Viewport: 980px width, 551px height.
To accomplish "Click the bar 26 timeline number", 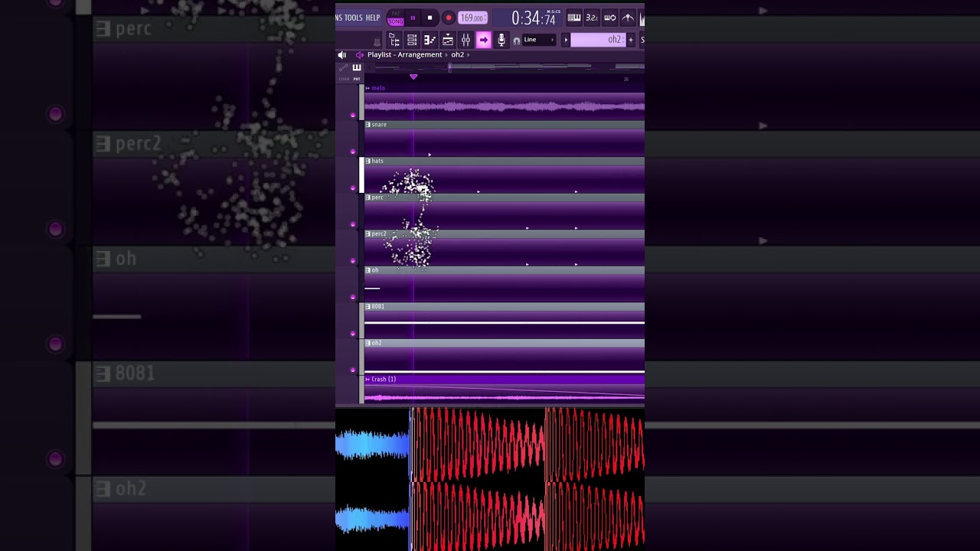I will click(626, 79).
